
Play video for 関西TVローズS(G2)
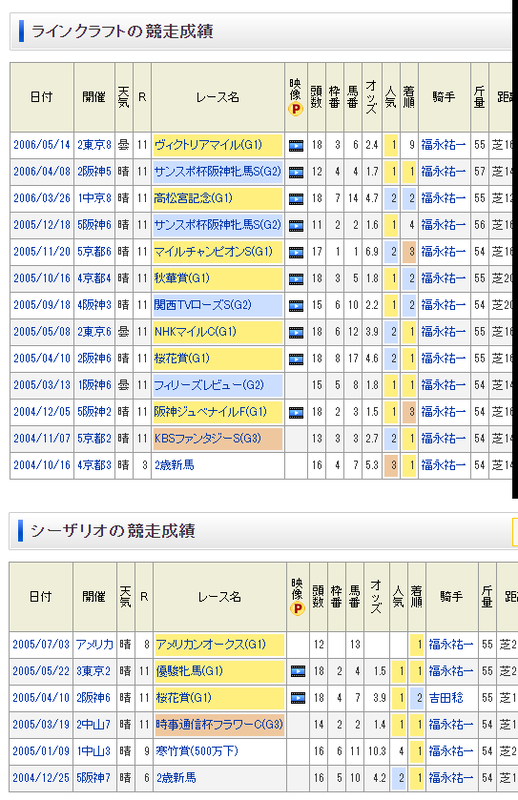coord(296,305)
